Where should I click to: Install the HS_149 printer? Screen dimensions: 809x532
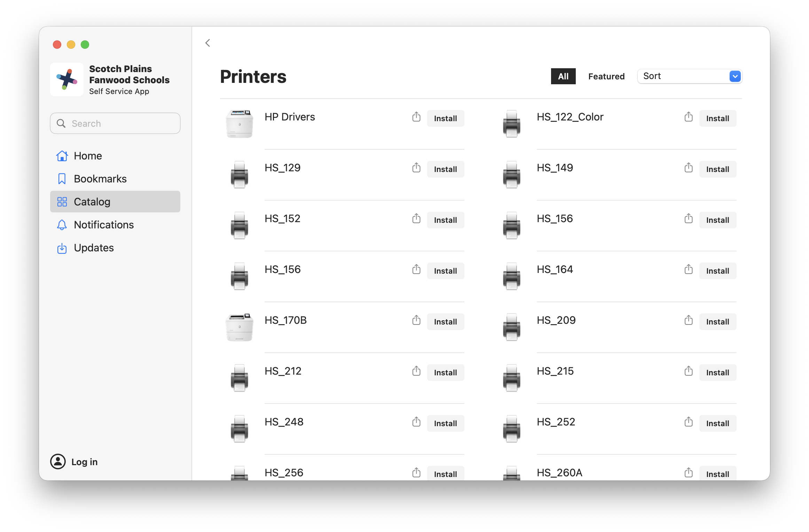coord(717,169)
